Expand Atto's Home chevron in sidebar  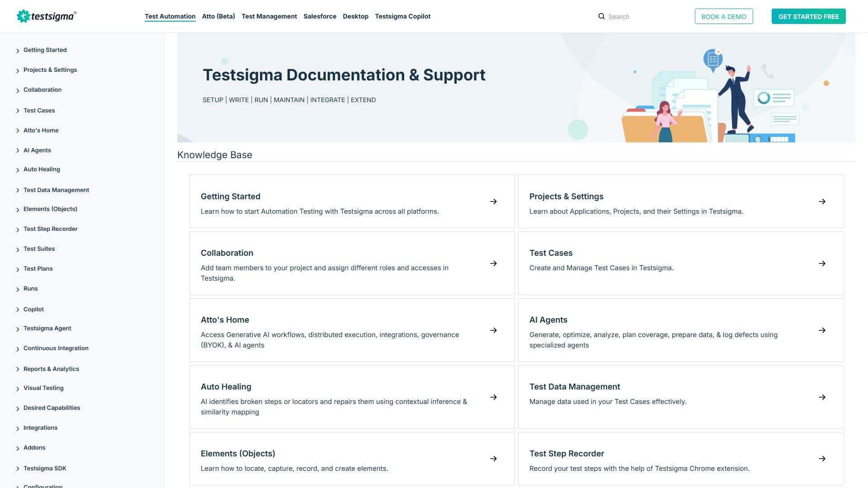click(x=18, y=131)
